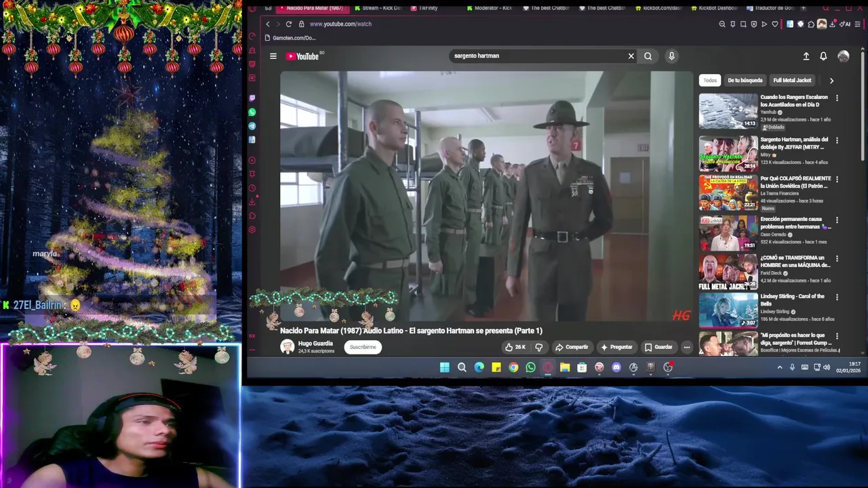
Task: Open the YouTube upload/create button
Action: tap(806, 56)
